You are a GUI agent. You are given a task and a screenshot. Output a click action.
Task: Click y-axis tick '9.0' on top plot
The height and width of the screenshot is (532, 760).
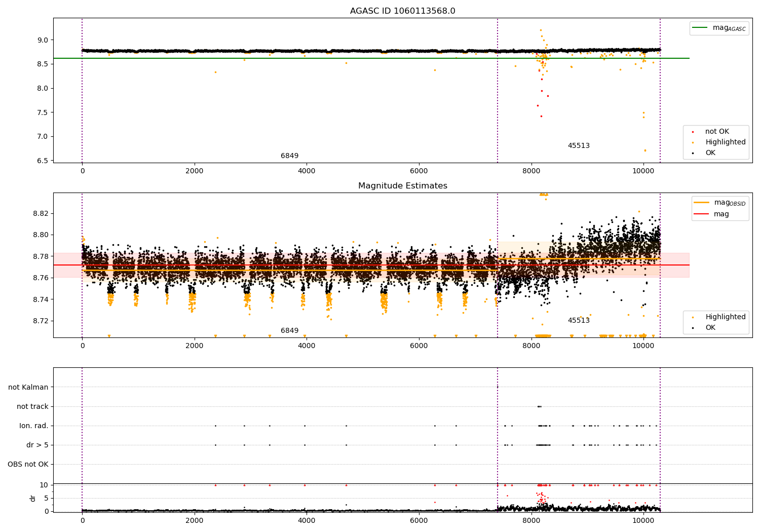click(43, 40)
